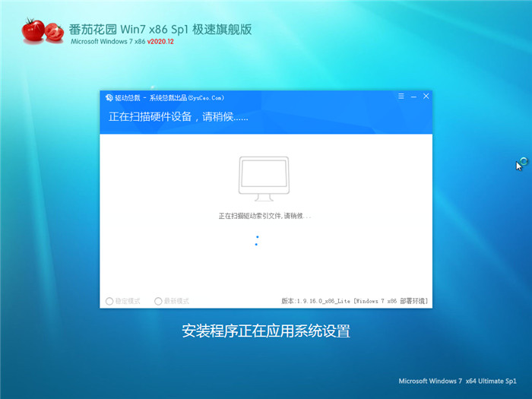Image resolution: width=532 pixels, height=399 pixels.
Task: Minimize the driver installer window
Action: click(x=413, y=97)
